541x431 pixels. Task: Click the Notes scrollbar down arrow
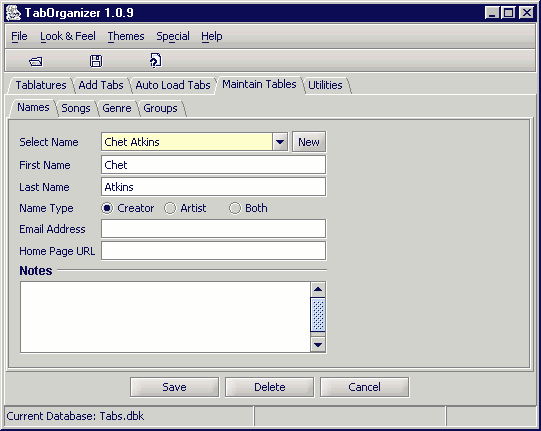pyautogui.click(x=318, y=345)
